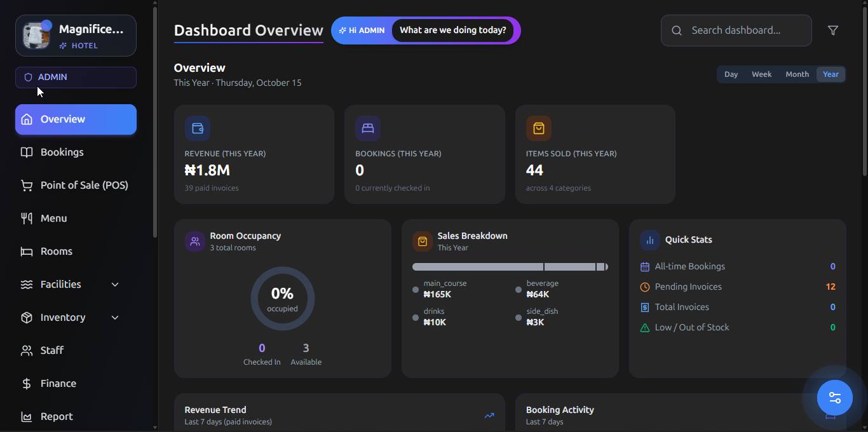Screen dimensions: 868x432
Task: Click the ADMIN shield icon
Action: 28,78
